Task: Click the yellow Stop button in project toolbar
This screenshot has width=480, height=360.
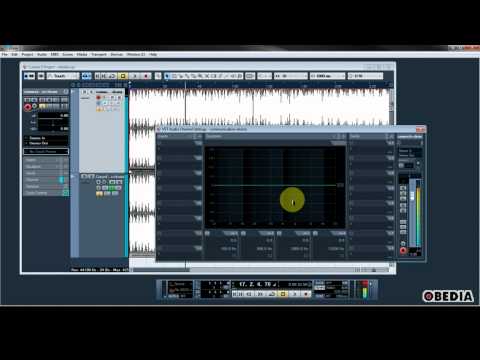Action: click(x=123, y=76)
